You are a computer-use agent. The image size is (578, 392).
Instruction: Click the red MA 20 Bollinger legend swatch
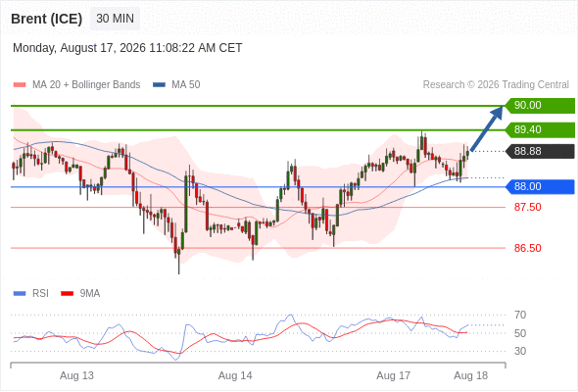point(20,85)
